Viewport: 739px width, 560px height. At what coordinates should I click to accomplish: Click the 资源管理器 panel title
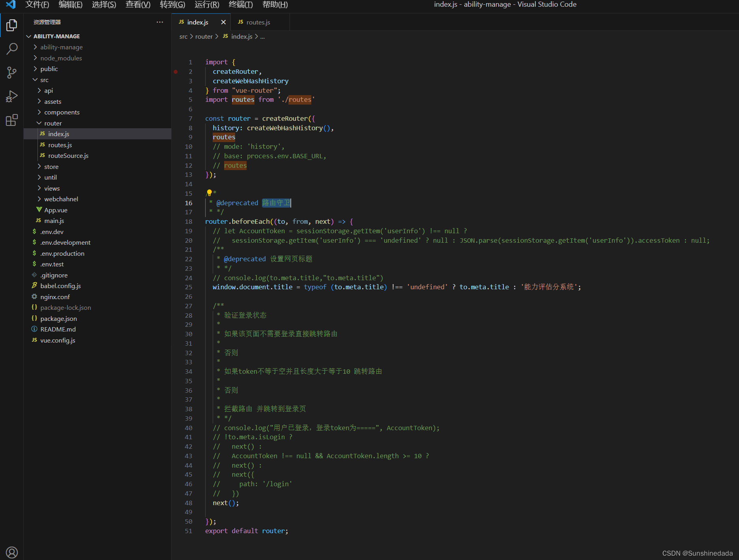click(x=47, y=22)
